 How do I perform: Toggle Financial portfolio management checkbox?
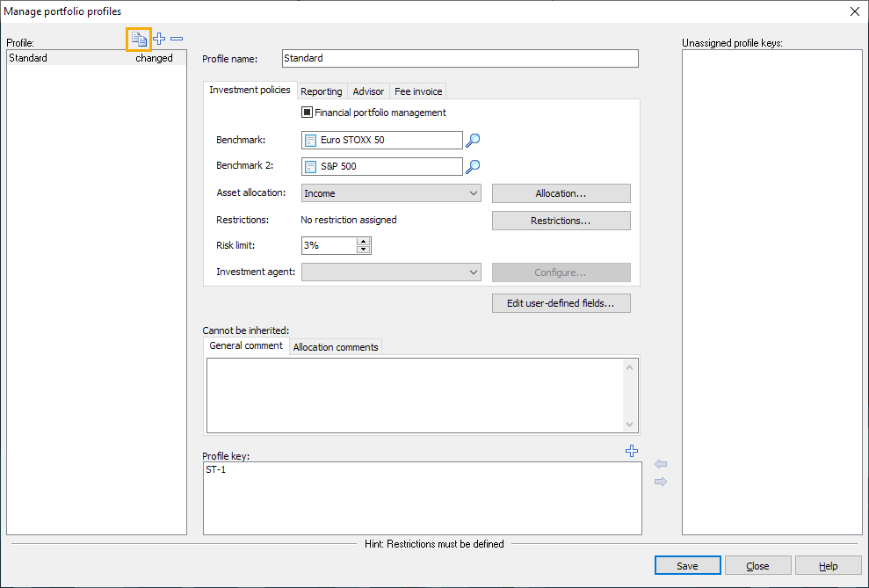(x=308, y=113)
